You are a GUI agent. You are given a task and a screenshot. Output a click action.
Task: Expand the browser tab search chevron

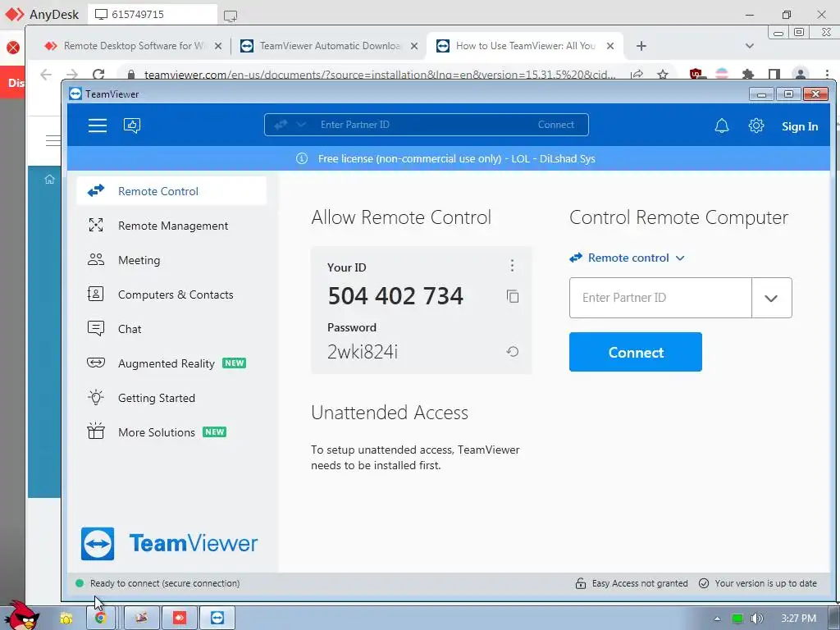pyautogui.click(x=750, y=46)
